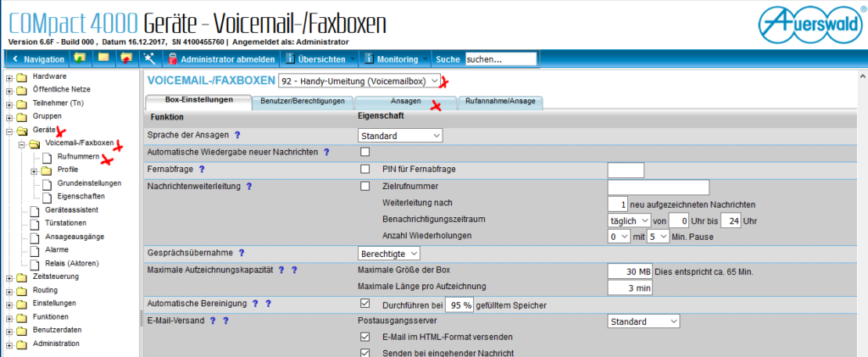Click the plain yellow folder toolbar icon
Viewport: 868px width, 357px height.
(103, 59)
